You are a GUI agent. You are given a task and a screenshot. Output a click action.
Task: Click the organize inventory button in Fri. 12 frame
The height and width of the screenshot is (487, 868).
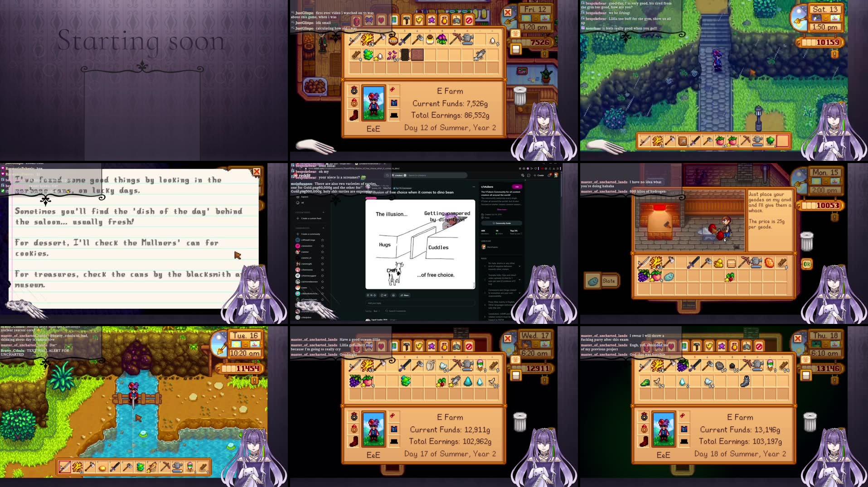(x=516, y=48)
